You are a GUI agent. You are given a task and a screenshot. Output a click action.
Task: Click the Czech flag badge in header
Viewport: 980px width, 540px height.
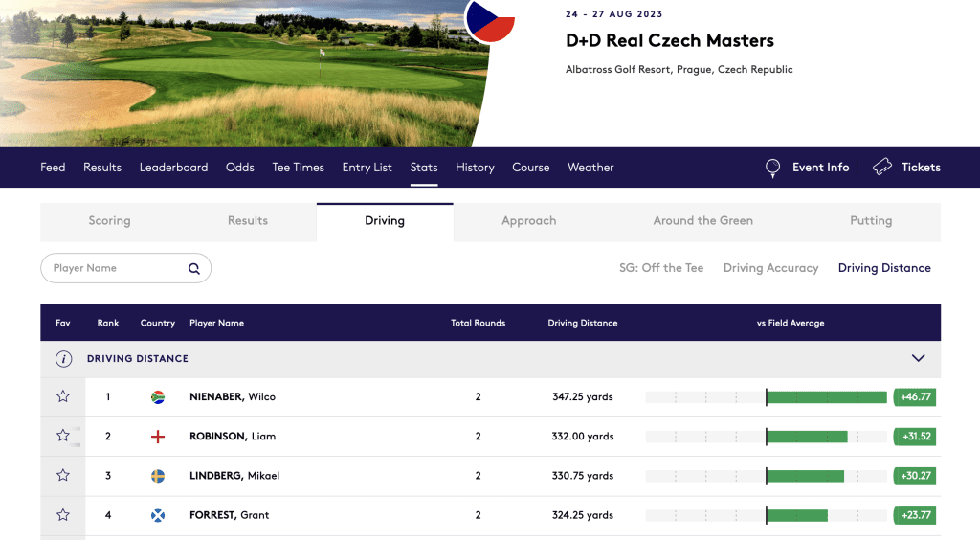click(491, 19)
